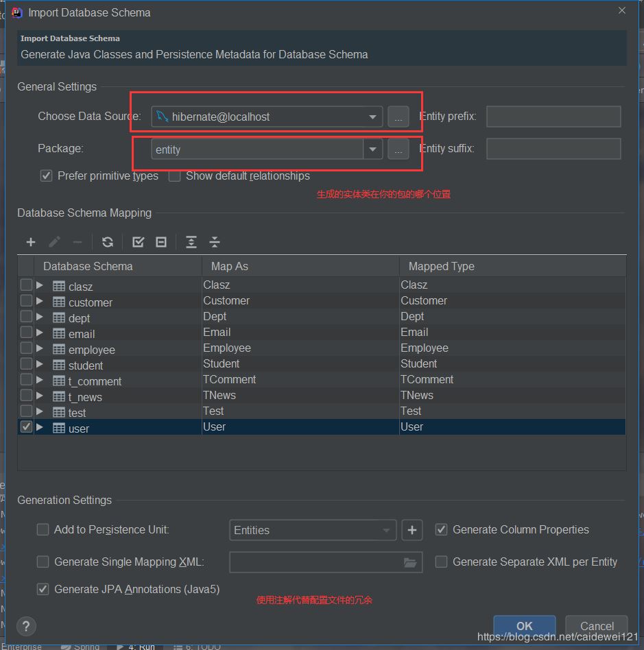Open the Package dropdown
This screenshot has height=650, width=644.
pyautogui.click(x=372, y=149)
